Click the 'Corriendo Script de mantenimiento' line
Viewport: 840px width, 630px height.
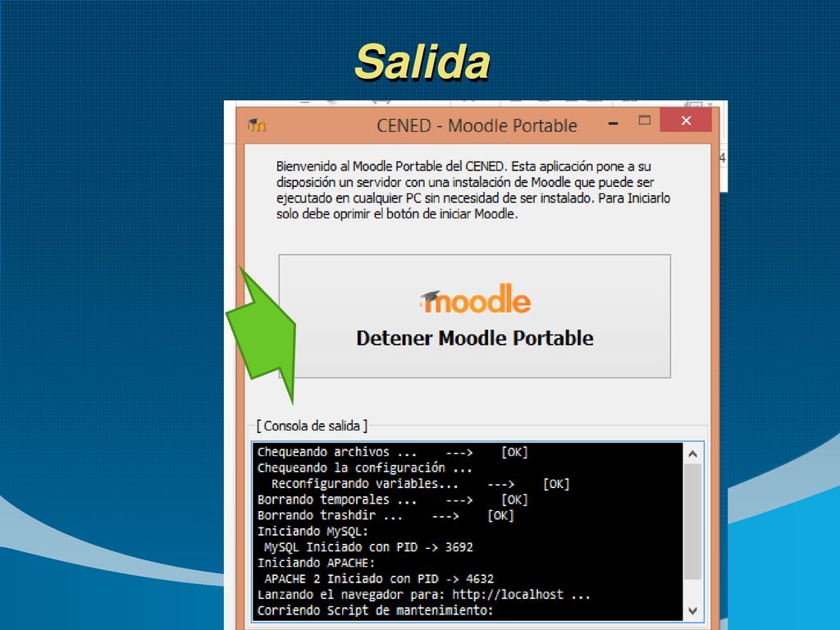tap(375, 610)
